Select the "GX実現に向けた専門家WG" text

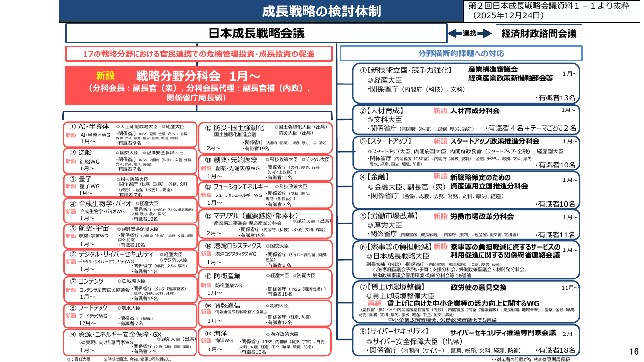coord(106,342)
